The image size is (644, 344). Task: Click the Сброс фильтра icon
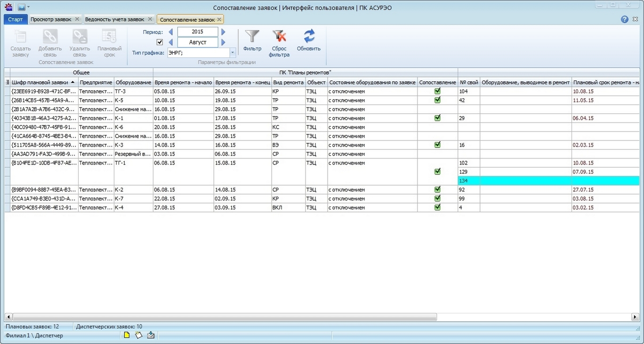[x=279, y=37]
